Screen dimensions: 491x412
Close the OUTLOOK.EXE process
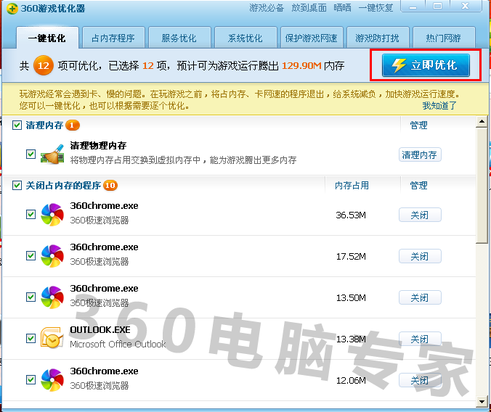click(x=420, y=339)
